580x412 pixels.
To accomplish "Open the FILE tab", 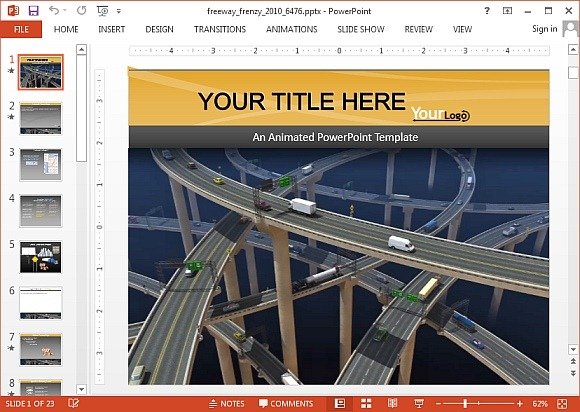I will click(21, 29).
